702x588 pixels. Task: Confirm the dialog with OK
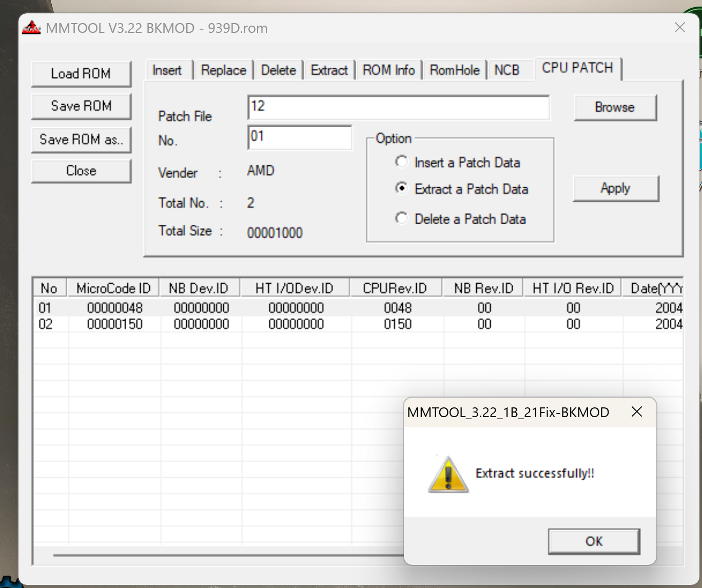(594, 541)
